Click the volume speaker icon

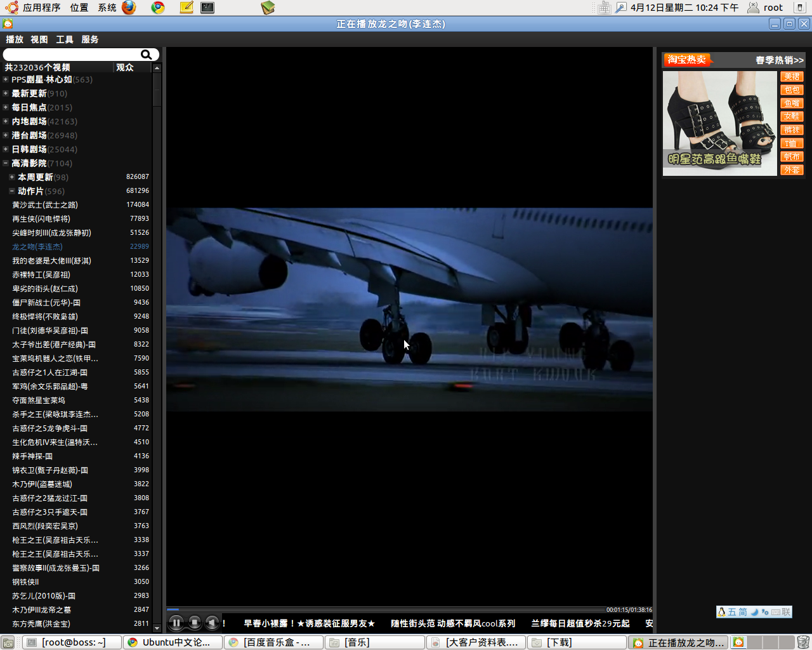pyautogui.click(x=213, y=623)
